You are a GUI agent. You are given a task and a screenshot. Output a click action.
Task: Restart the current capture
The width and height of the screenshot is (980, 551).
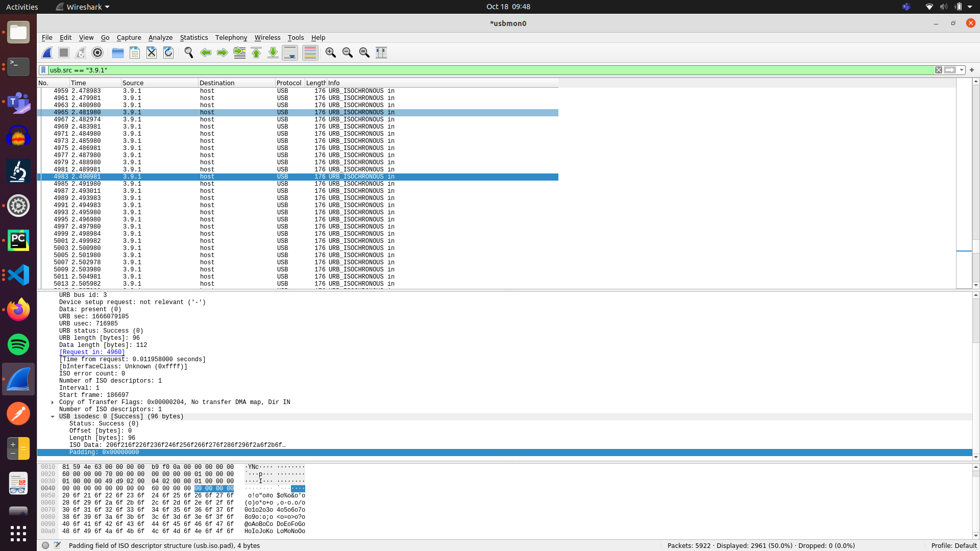pos(81,53)
